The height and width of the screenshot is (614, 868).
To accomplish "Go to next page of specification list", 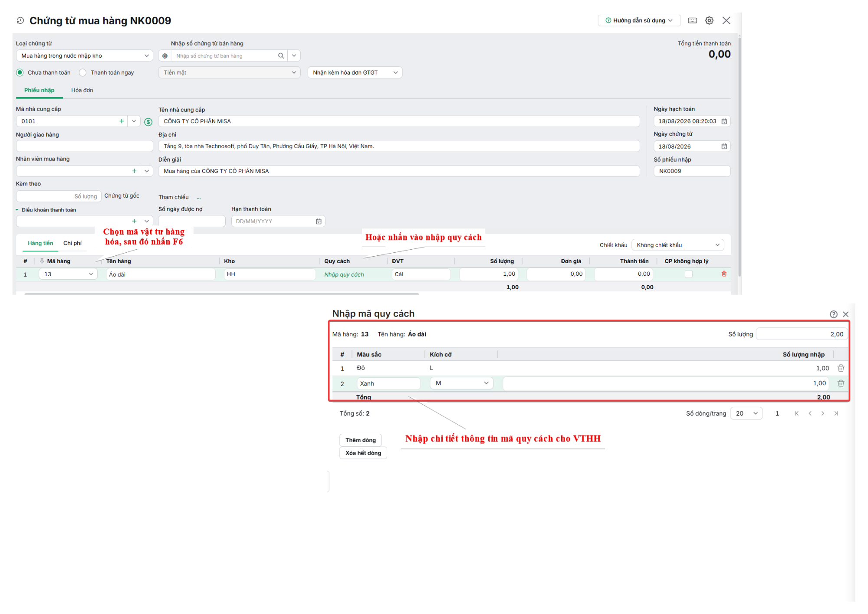I will tap(822, 413).
